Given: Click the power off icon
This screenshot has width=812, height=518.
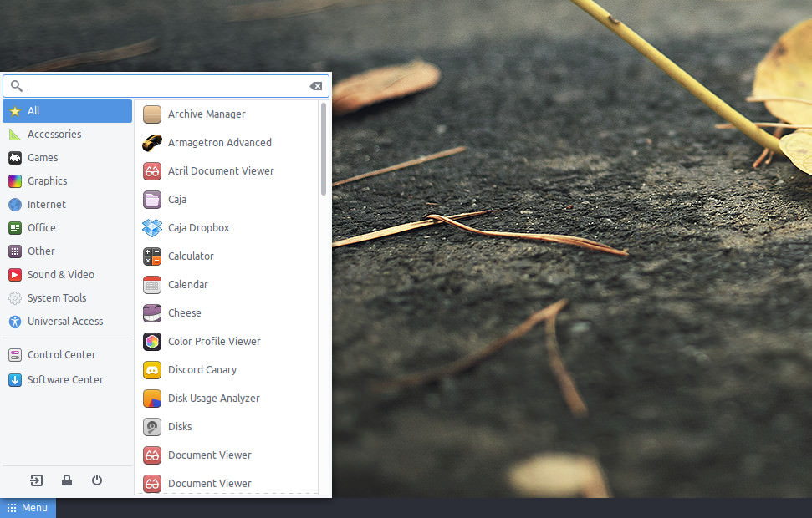Looking at the screenshot, I should pos(97,480).
